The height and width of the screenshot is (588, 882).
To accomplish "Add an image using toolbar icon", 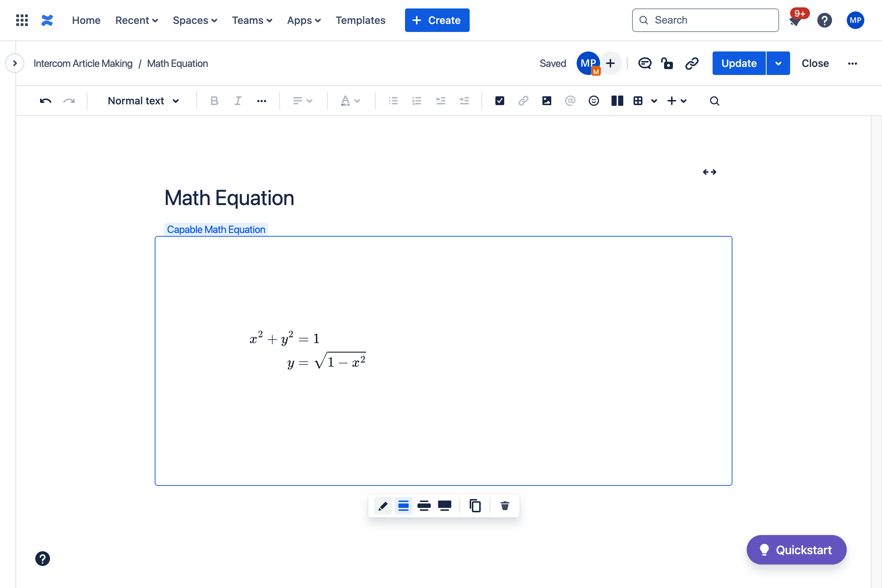I will point(546,101).
